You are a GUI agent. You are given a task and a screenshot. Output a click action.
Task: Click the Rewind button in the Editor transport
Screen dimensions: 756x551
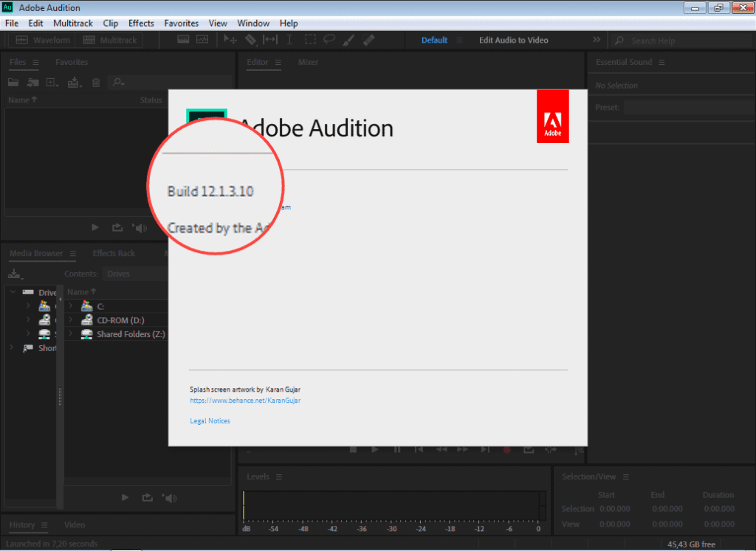click(441, 450)
